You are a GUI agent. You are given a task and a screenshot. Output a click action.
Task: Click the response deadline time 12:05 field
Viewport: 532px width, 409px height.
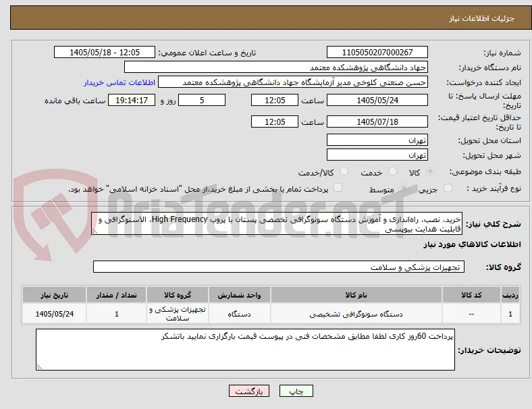(x=275, y=100)
